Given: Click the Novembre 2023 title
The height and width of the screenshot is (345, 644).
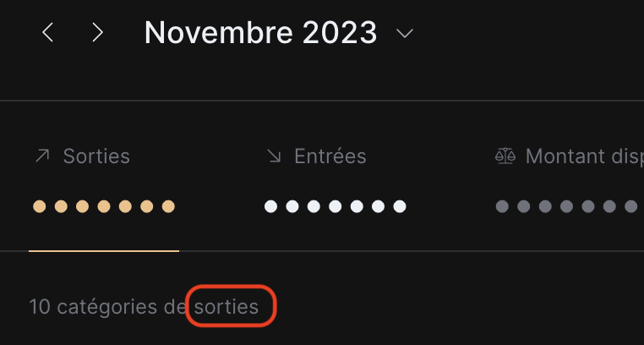Looking at the screenshot, I should click(260, 32).
